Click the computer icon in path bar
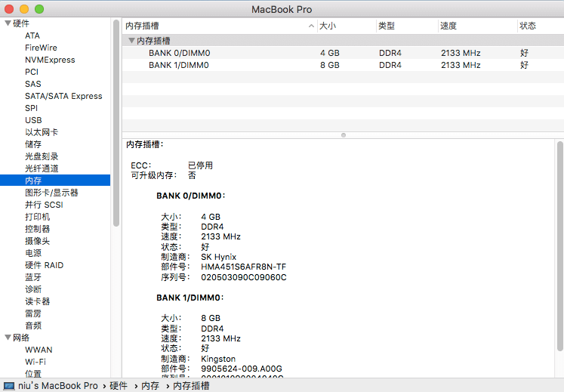 tap(9, 386)
